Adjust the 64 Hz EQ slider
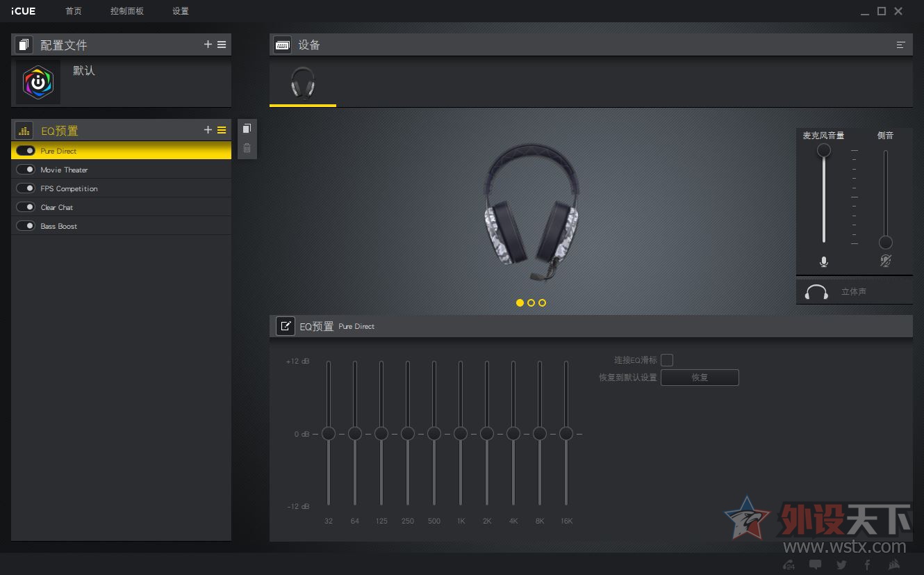This screenshot has width=924, height=575. (355, 434)
